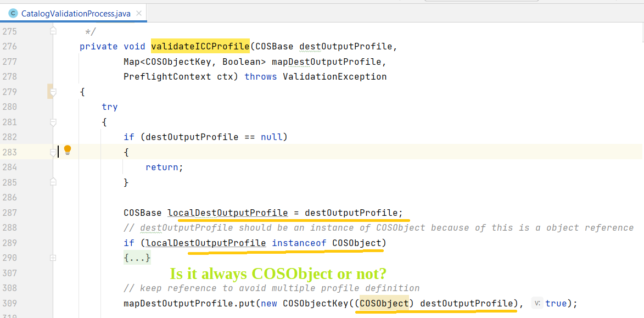Click the 'return;' statement on line 284
The height and width of the screenshot is (318, 644).
coord(164,168)
